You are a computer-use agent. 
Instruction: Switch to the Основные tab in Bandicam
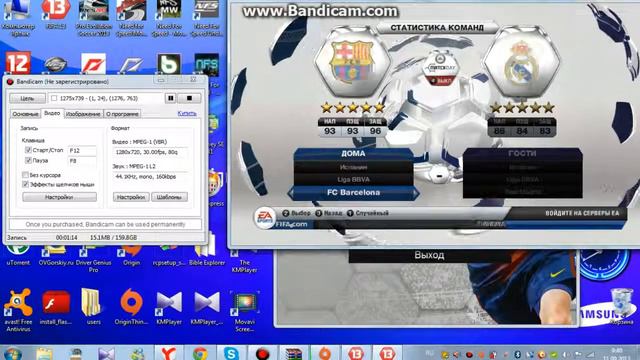pos(25,114)
